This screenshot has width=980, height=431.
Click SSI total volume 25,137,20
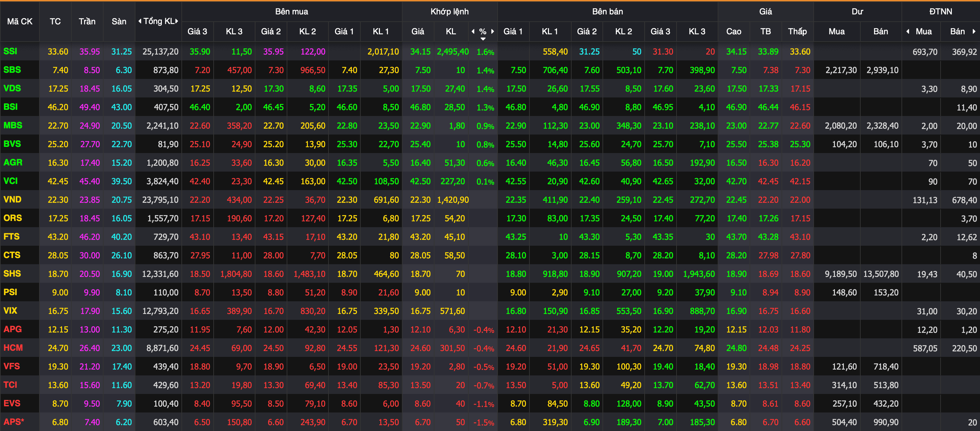click(160, 51)
